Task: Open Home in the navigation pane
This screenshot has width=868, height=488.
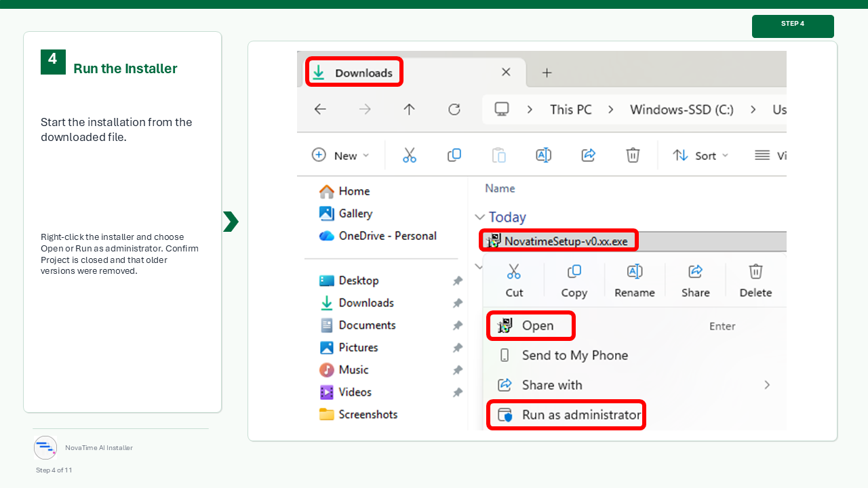Action: click(344, 191)
